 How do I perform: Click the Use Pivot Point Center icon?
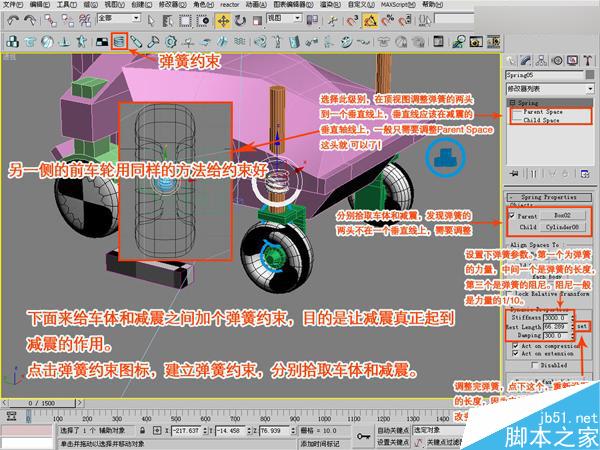pos(312,20)
